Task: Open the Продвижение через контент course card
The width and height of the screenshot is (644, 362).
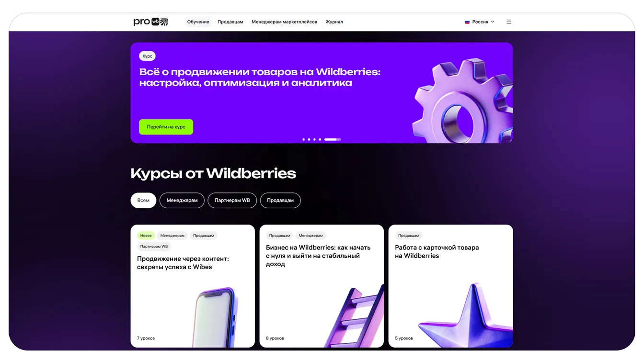Action: coord(193,286)
